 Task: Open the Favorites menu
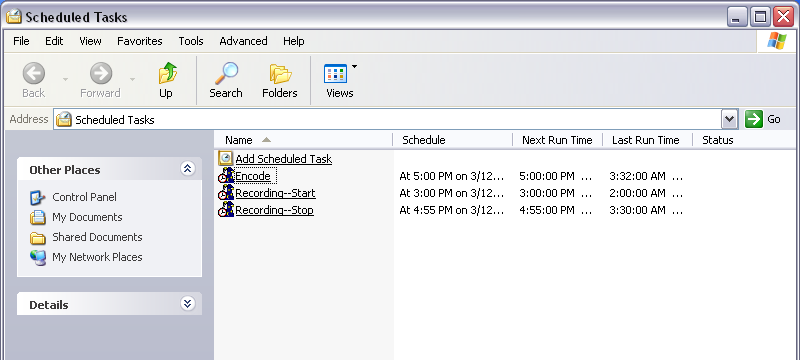[140, 41]
